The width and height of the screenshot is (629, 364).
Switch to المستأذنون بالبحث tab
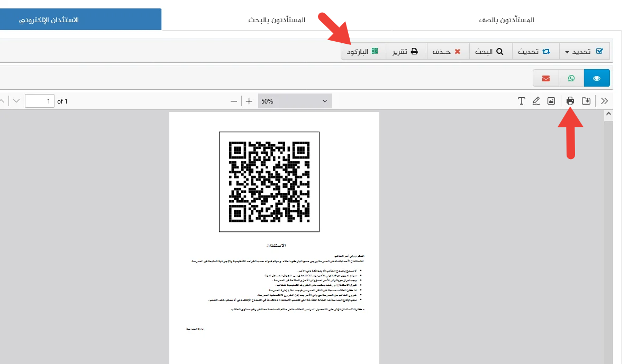[277, 20]
